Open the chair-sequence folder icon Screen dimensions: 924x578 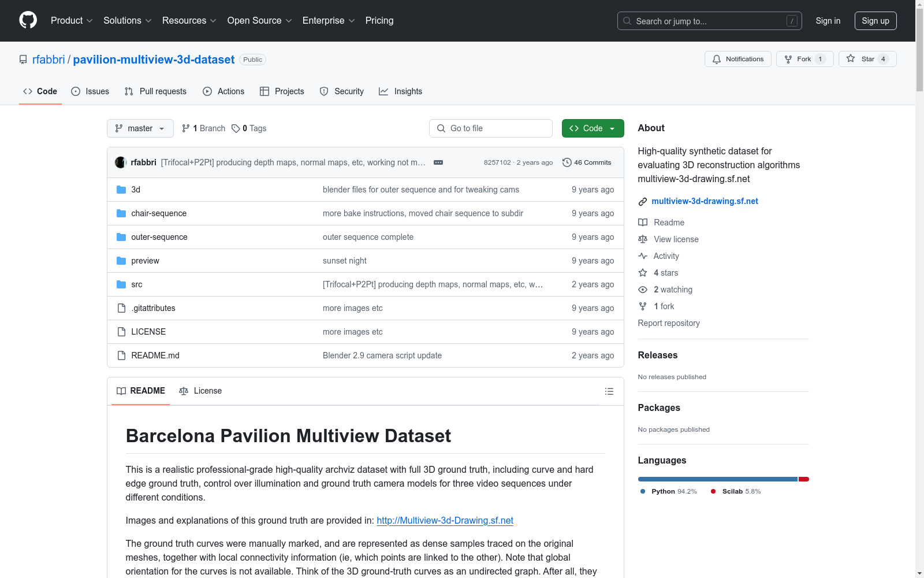[121, 213]
